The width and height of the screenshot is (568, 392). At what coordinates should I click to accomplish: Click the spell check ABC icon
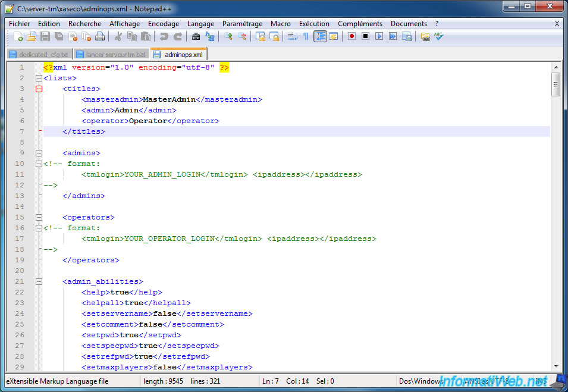point(438,37)
